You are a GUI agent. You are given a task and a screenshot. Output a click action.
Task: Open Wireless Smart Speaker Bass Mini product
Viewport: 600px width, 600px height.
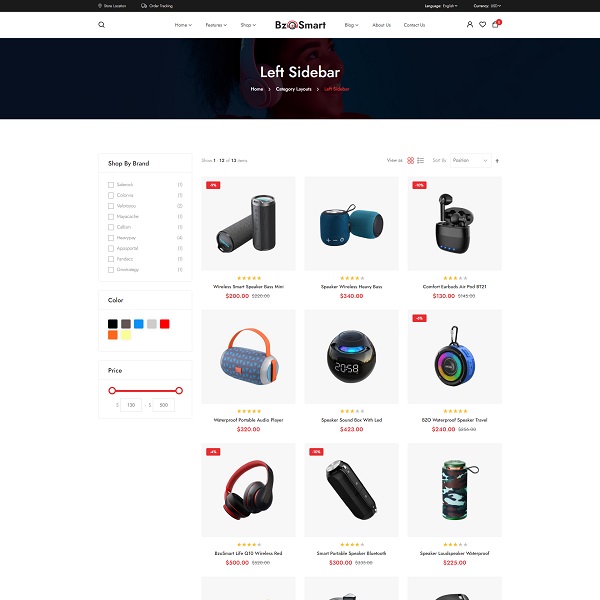click(248, 287)
